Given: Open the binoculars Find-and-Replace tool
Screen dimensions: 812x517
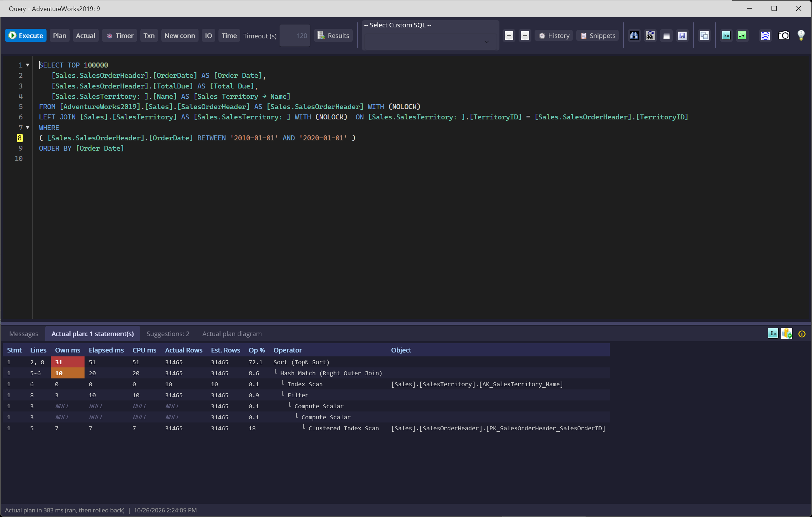Looking at the screenshot, I should (x=650, y=36).
